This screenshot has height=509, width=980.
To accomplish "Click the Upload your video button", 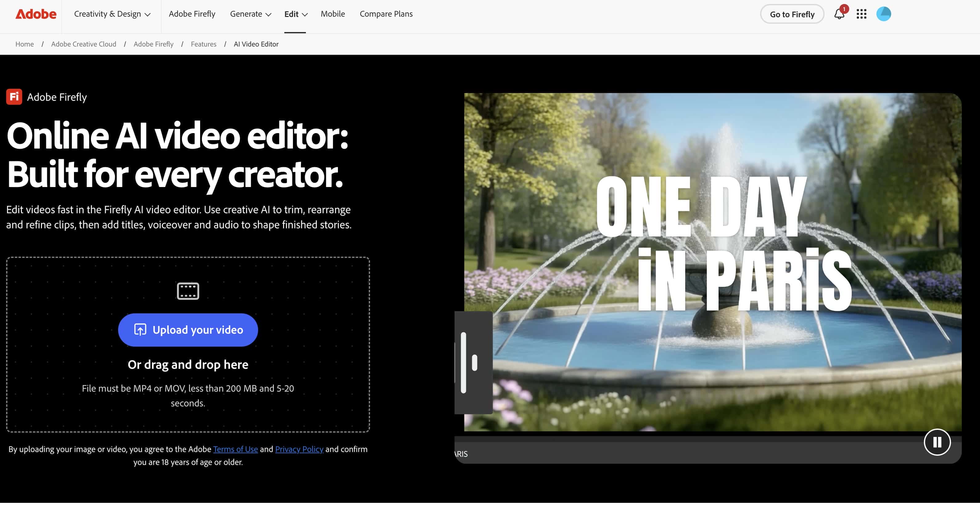I will [188, 330].
